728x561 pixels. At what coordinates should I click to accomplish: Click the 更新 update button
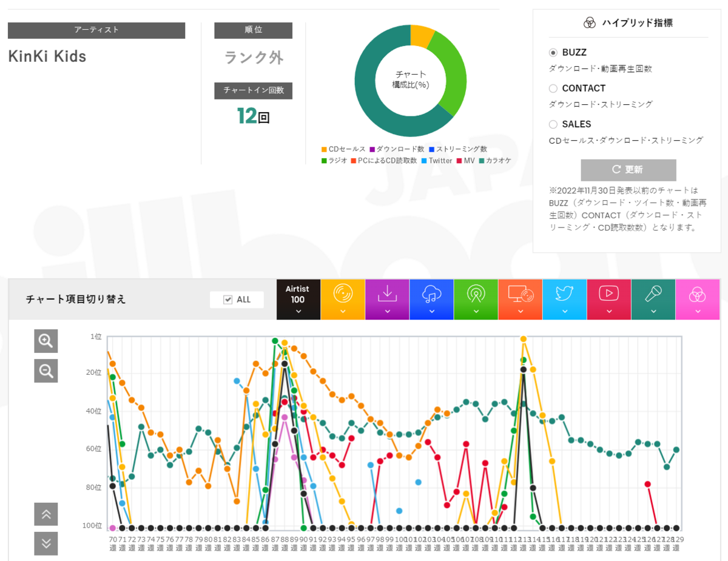click(629, 170)
